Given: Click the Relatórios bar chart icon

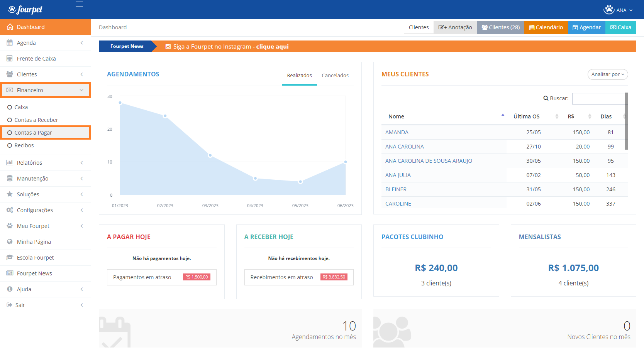Looking at the screenshot, I should click(x=10, y=163).
